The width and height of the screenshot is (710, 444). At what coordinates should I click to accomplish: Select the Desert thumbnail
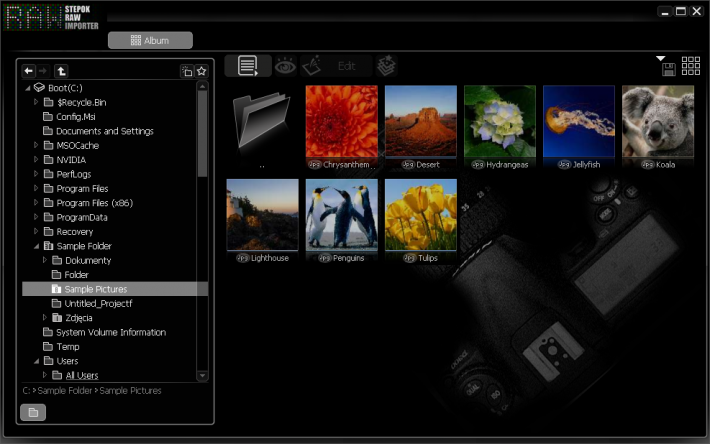pos(421,121)
